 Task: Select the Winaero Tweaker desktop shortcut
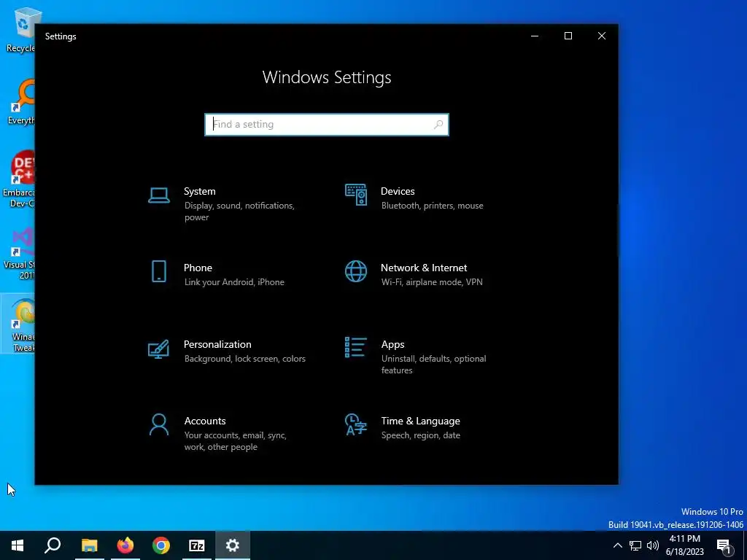[x=19, y=324]
